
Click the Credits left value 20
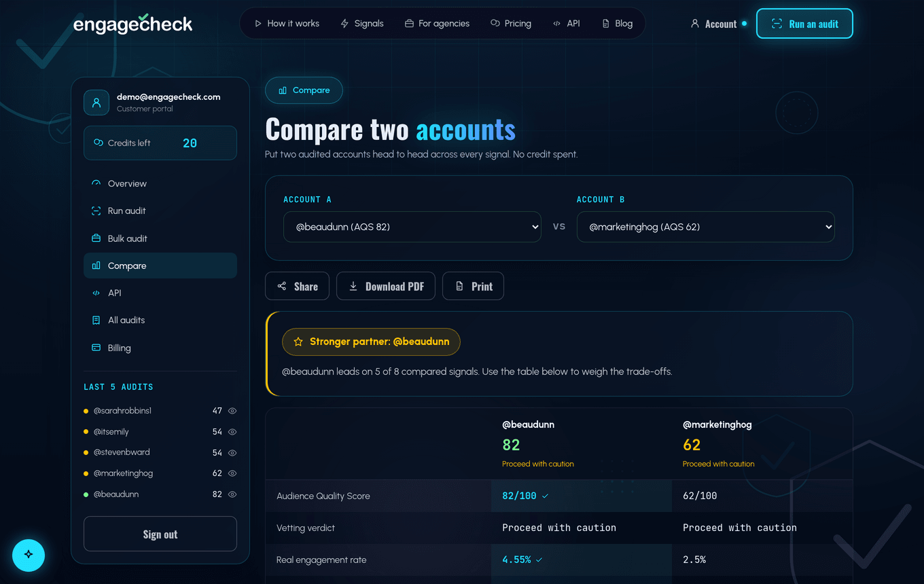(190, 143)
